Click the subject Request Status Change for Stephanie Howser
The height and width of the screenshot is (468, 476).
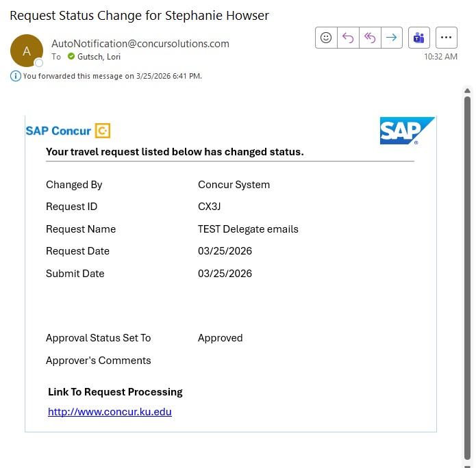click(x=139, y=16)
